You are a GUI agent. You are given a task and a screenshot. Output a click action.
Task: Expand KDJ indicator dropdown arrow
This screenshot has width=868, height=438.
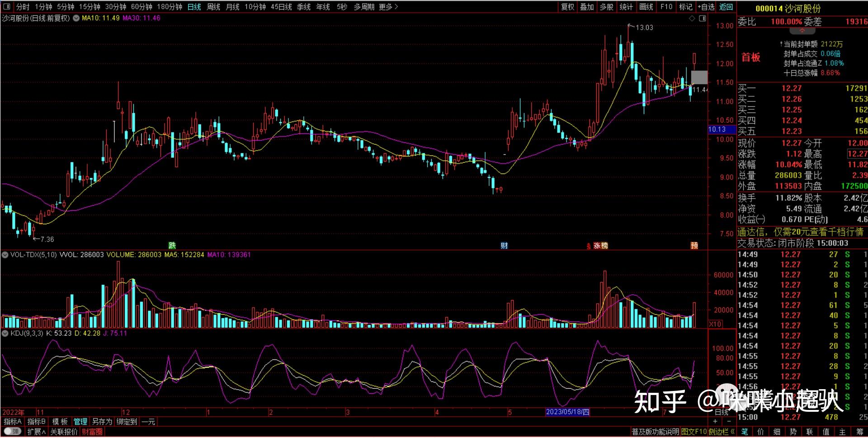[x=5, y=334]
